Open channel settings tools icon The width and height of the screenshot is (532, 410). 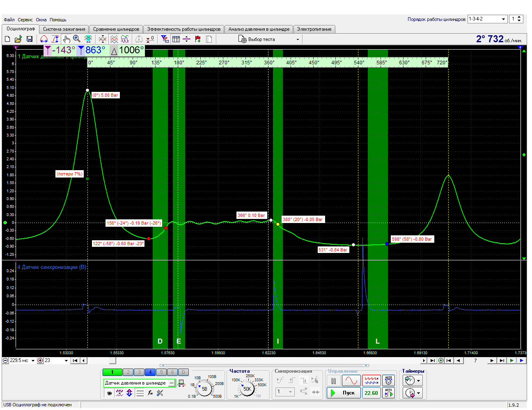click(x=160, y=393)
